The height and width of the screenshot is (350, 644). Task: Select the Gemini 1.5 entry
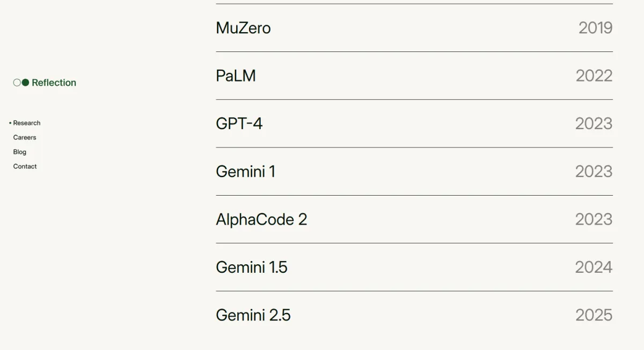pyautogui.click(x=251, y=267)
